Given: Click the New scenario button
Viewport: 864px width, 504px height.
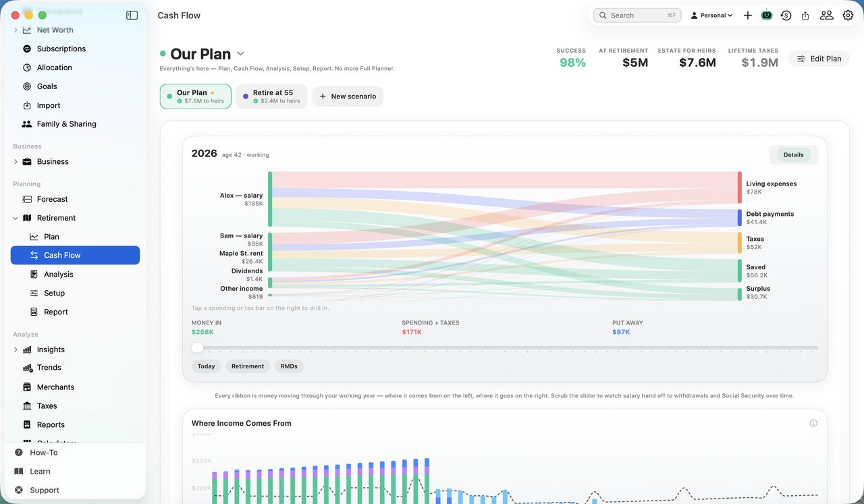Looking at the screenshot, I should point(348,96).
